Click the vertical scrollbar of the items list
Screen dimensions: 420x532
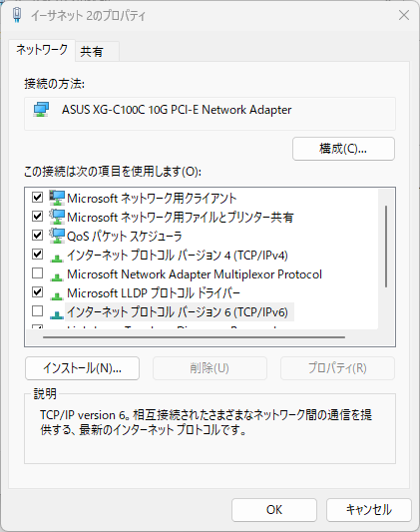point(386,247)
